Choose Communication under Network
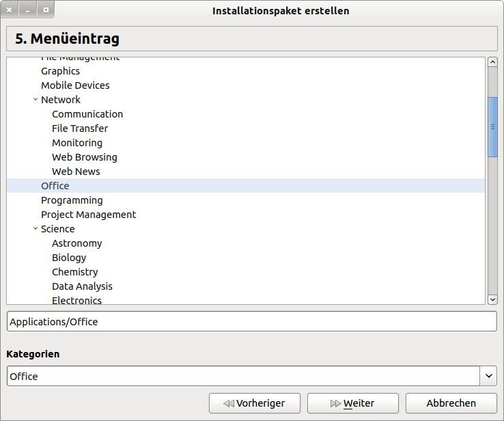This screenshot has height=421, width=504. (x=87, y=114)
